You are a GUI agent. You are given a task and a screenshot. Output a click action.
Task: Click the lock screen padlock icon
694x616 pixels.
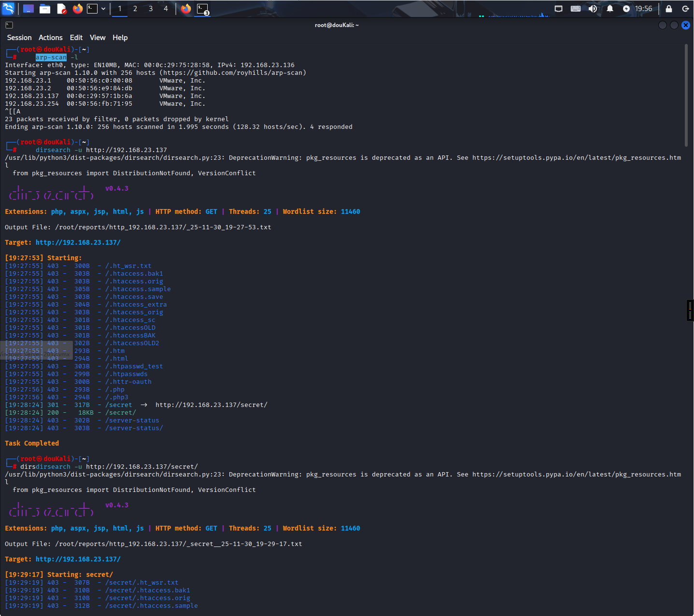(x=669, y=9)
